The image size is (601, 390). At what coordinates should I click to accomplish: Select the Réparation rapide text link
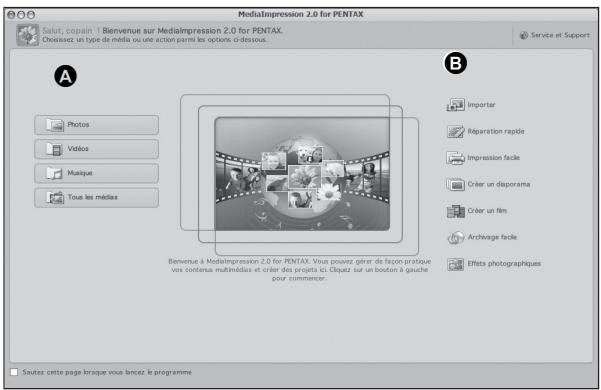(496, 131)
